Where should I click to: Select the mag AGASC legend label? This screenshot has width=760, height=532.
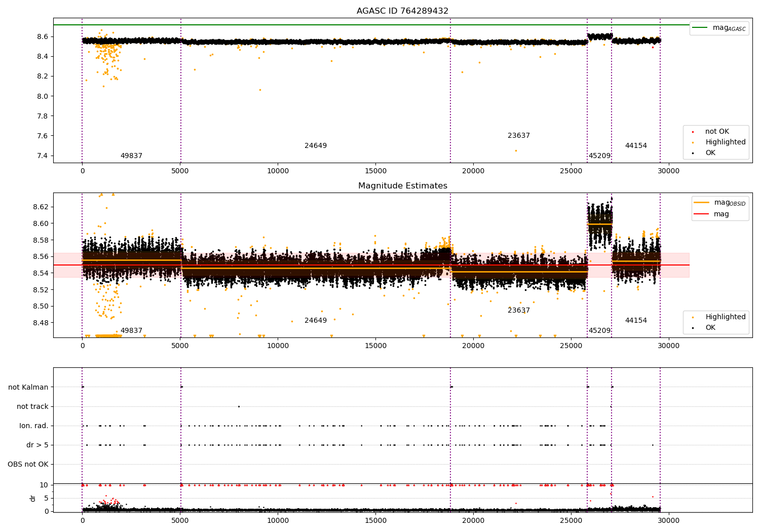[x=729, y=28]
